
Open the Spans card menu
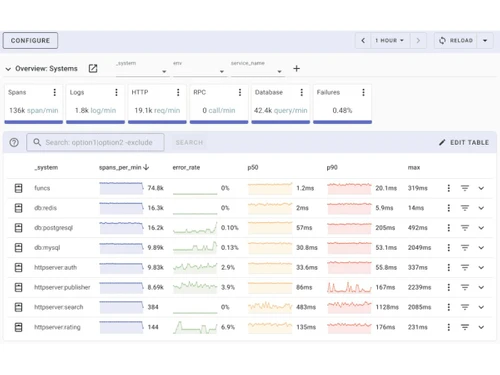coord(55,92)
